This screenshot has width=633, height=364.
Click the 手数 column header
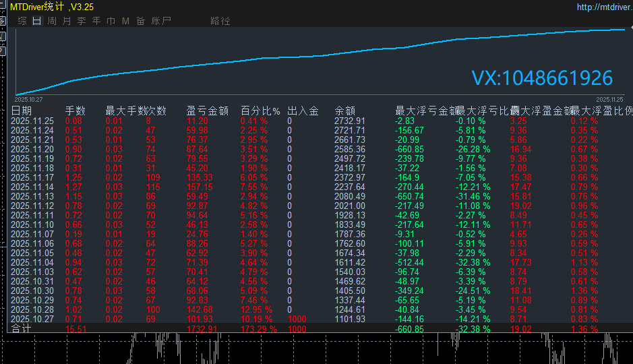(76, 111)
